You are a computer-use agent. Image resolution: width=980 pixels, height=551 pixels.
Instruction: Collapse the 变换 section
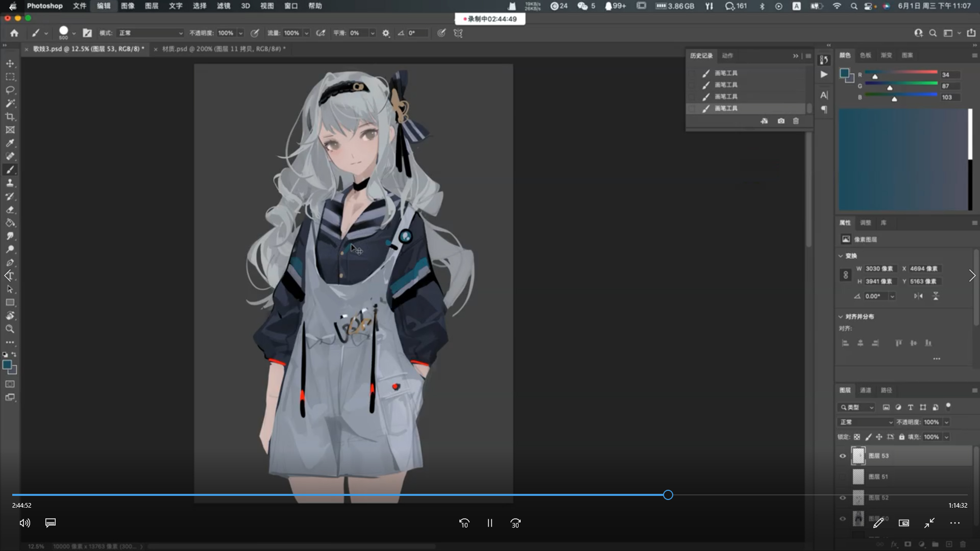pyautogui.click(x=840, y=256)
